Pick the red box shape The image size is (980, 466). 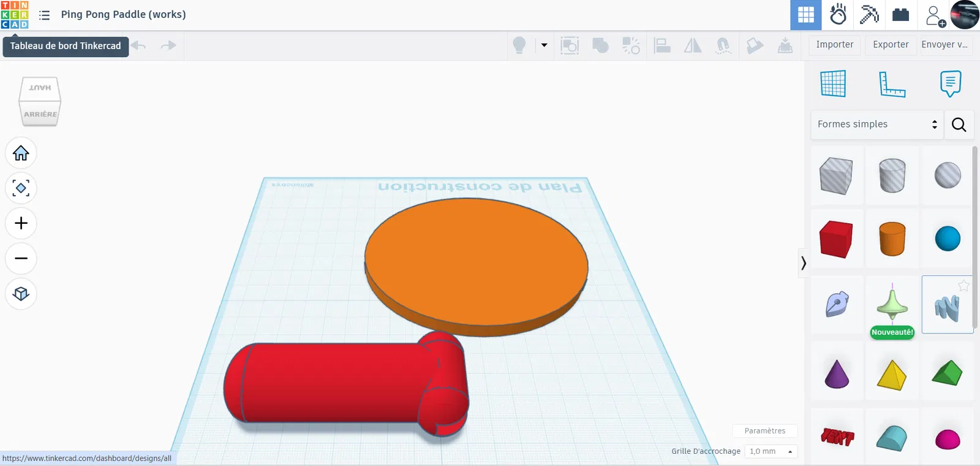pyautogui.click(x=836, y=239)
